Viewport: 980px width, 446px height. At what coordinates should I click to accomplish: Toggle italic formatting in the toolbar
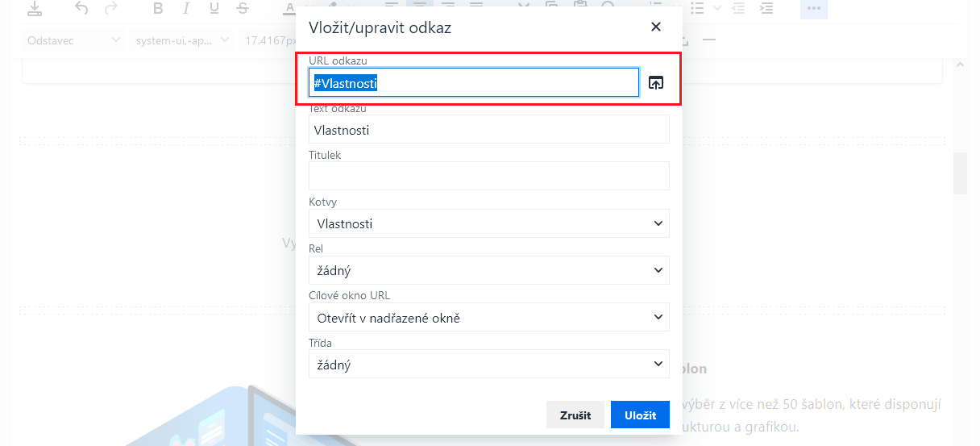tap(186, 9)
